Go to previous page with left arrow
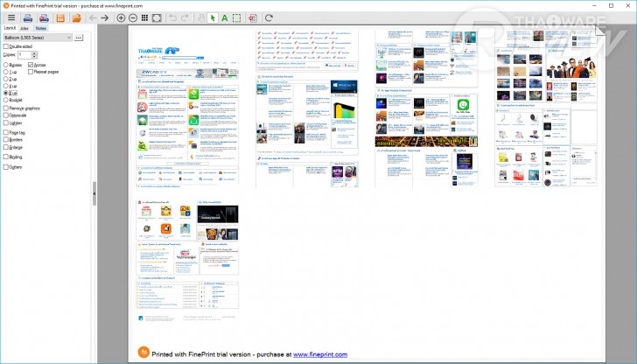The height and width of the screenshot is (364, 637). (93, 17)
